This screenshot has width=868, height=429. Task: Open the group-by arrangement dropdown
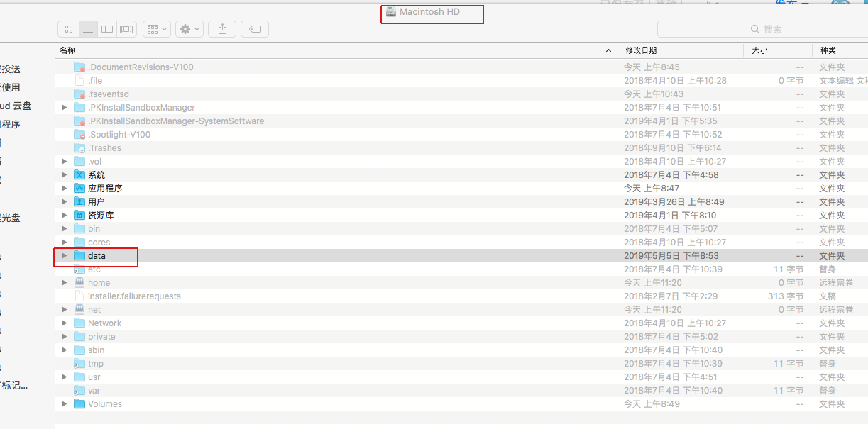coord(156,29)
